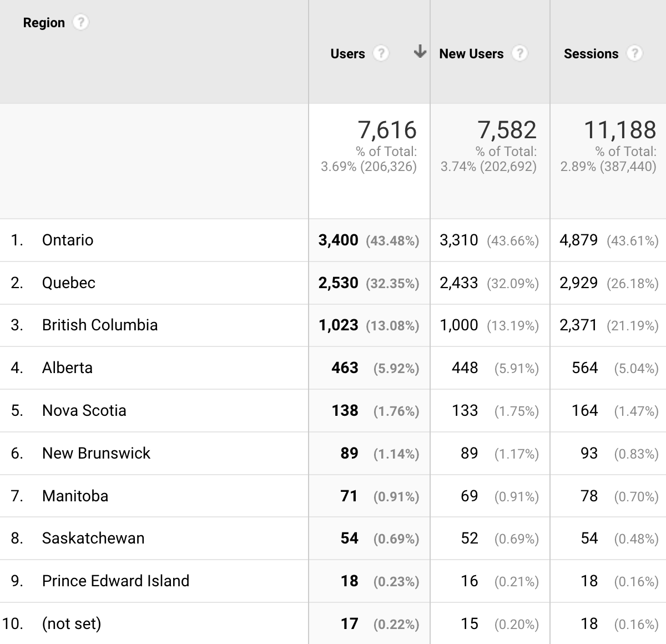The height and width of the screenshot is (644, 666).
Task: Select Quebec in the region list
Action: coord(69,283)
